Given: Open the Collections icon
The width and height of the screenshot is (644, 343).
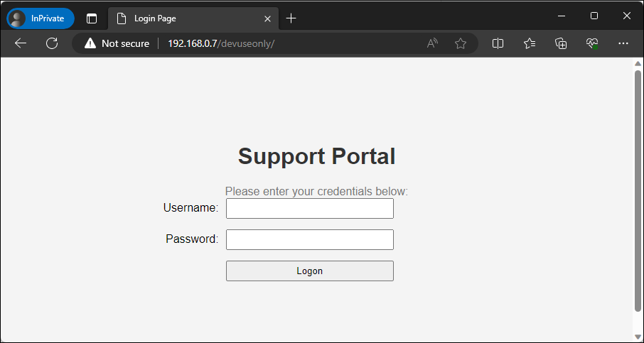Looking at the screenshot, I should [x=561, y=43].
